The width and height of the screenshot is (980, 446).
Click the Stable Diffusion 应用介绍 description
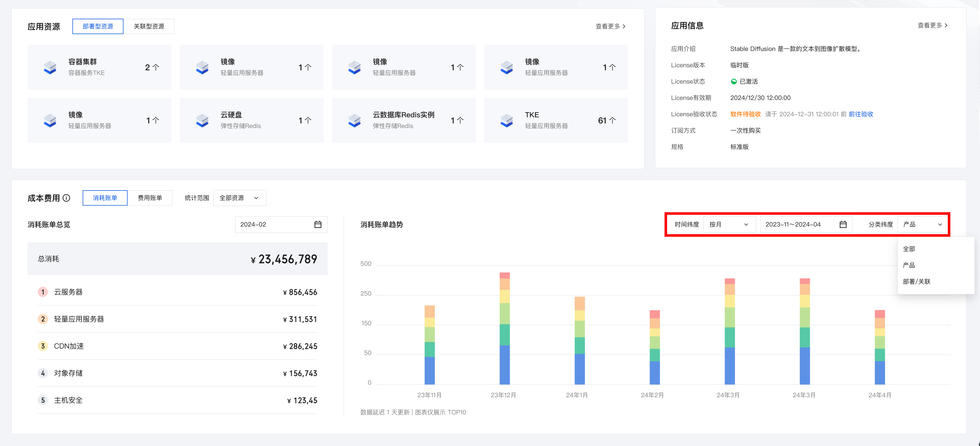pyautogui.click(x=796, y=49)
